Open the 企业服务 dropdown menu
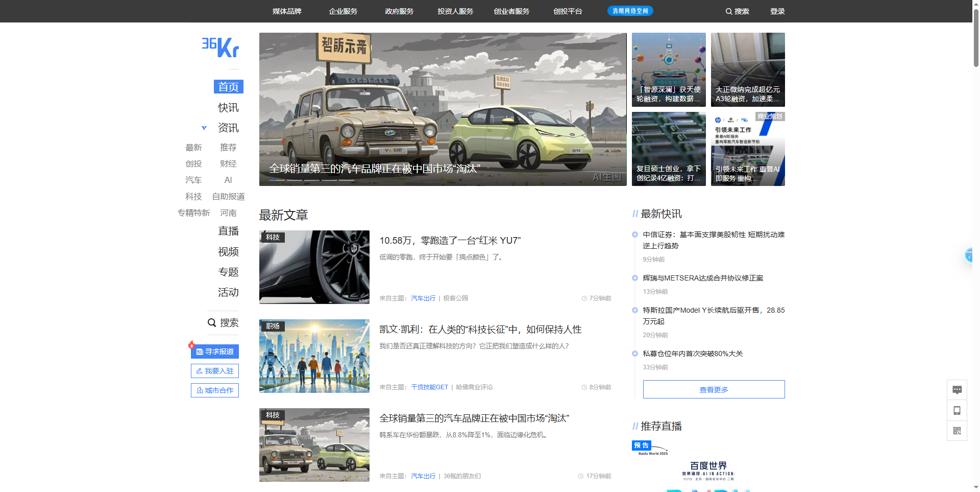 (x=343, y=11)
